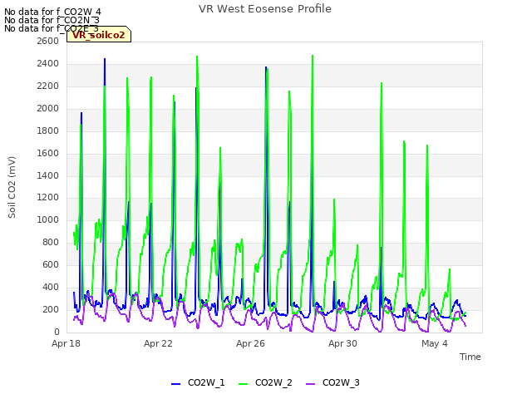Viewport: 532px width, 399px height.
Task: Click the 1200 y-axis tick label
Action: pyautogui.click(x=48, y=198)
